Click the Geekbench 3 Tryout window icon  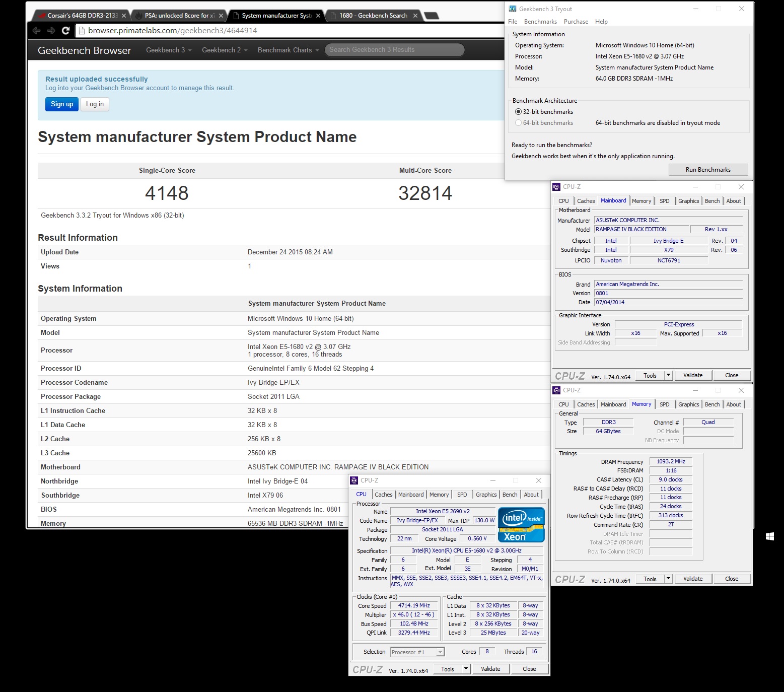click(513, 9)
